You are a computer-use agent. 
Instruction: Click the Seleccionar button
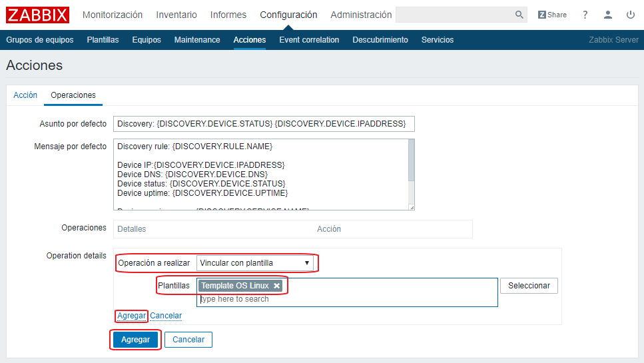coord(529,286)
